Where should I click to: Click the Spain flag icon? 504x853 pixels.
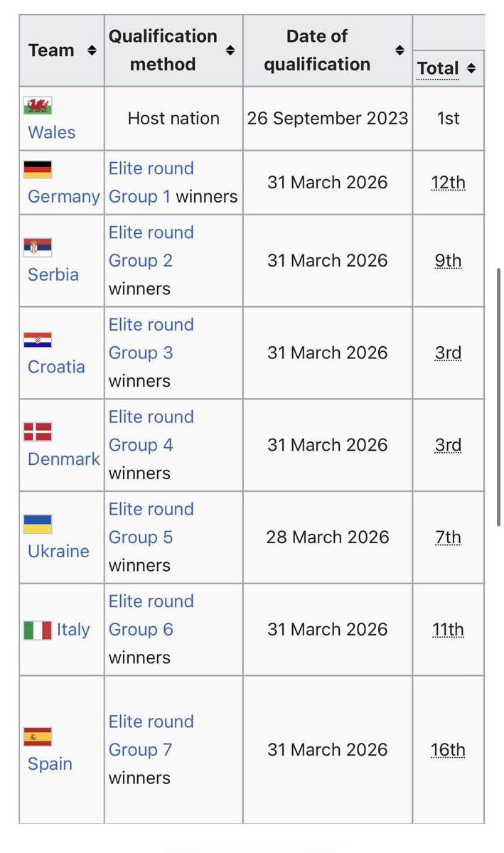(38, 736)
